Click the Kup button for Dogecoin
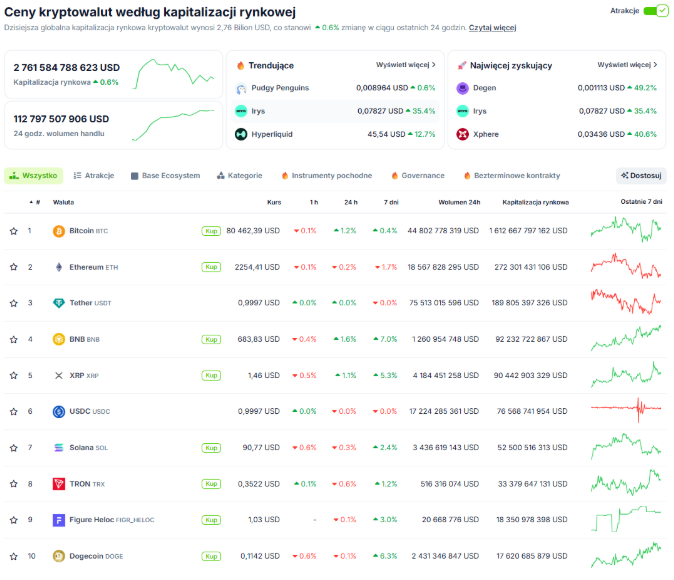 (211, 556)
